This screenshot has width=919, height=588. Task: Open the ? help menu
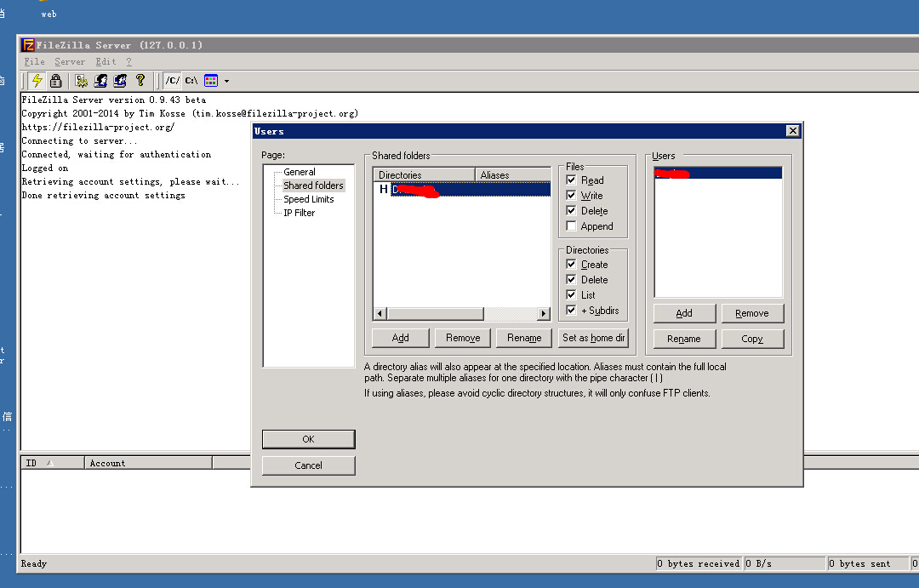tap(129, 61)
